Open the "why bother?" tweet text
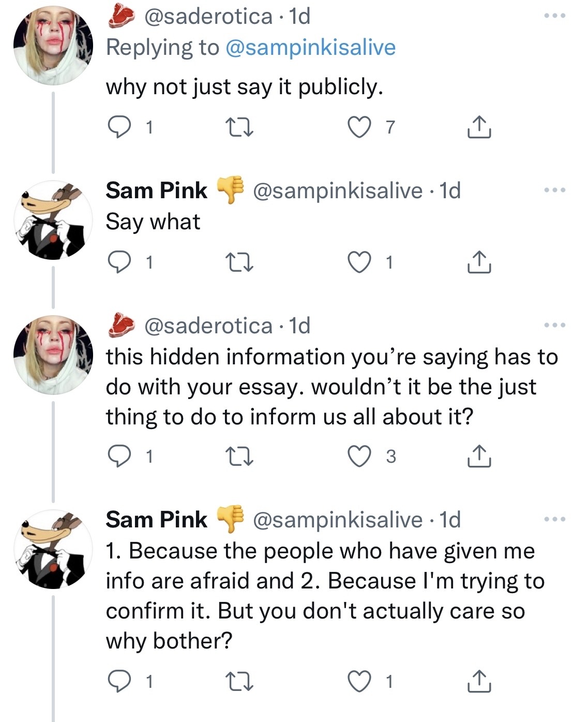This screenshot has width=588, height=722. click(x=321, y=596)
